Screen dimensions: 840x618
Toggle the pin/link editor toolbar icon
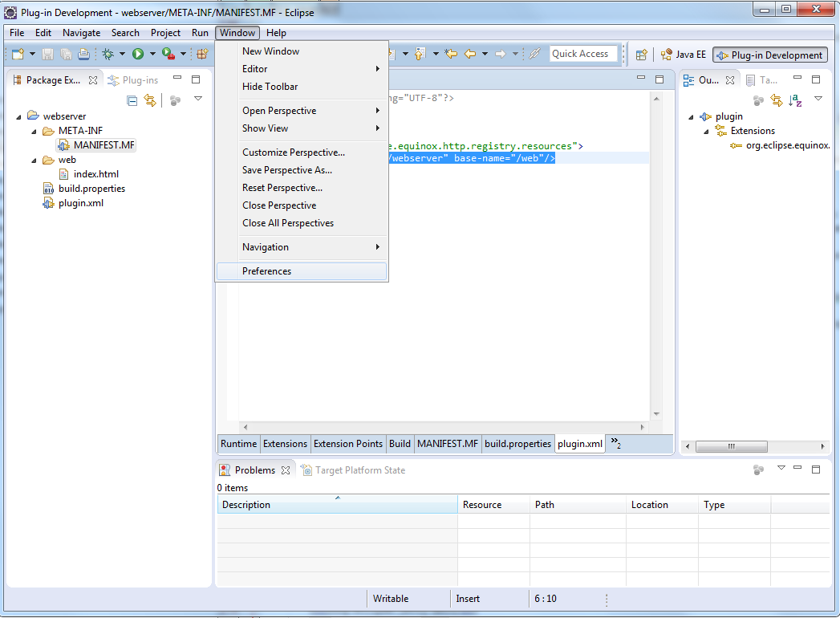pos(534,54)
